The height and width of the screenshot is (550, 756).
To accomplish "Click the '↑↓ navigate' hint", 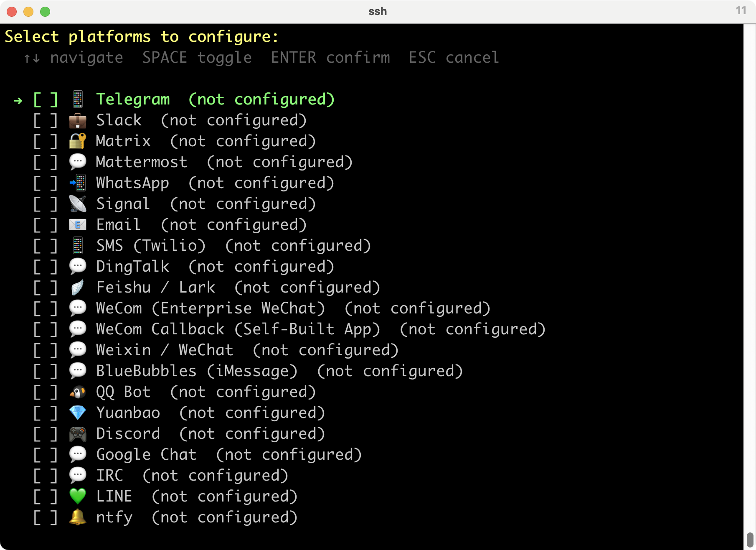I will 73,58.
